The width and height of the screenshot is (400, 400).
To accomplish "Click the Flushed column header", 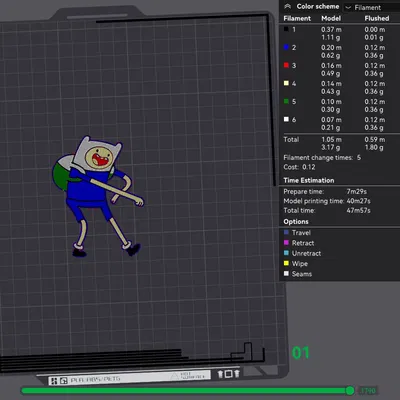I will click(x=377, y=18).
